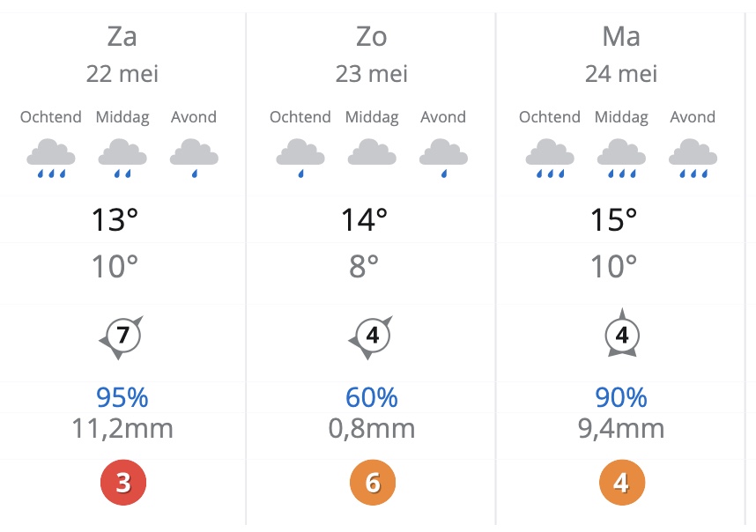Click the 95% precipitation chance
This screenshot has width=756, height=532.
[x=122, y=398]
